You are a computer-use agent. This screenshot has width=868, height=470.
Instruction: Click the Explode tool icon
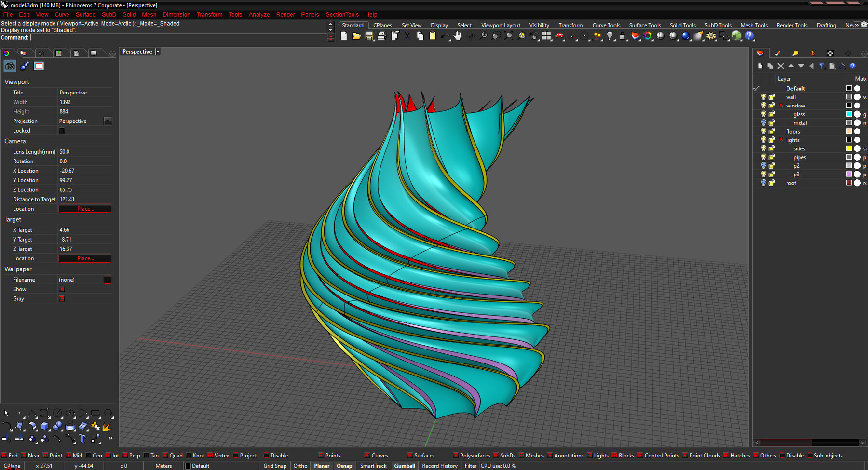[x=95, y=426]
